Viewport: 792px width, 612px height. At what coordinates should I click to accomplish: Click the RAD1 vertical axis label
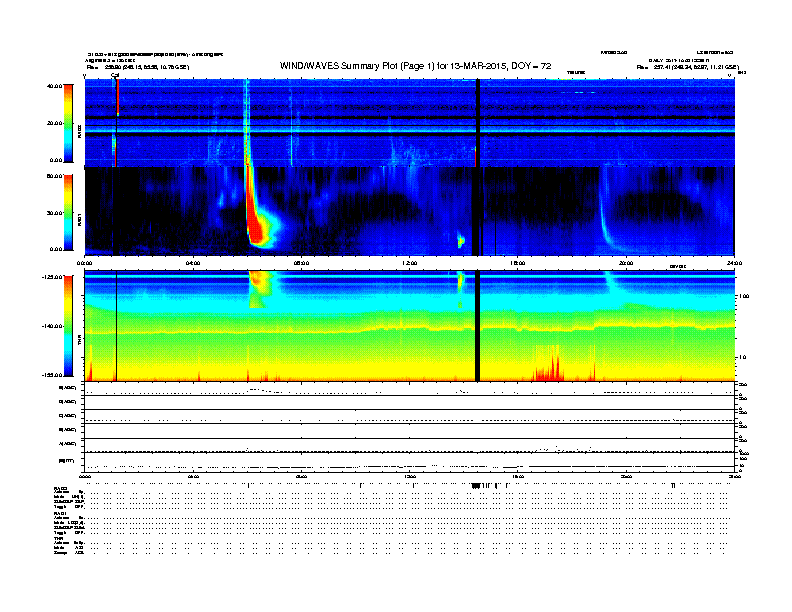(x=79, y=219)
